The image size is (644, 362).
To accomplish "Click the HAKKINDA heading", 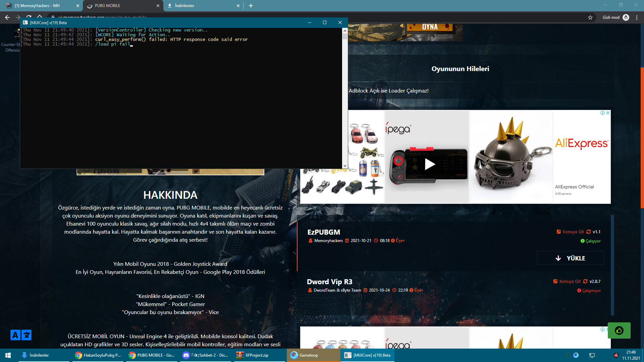I will [x=170, y=195].
